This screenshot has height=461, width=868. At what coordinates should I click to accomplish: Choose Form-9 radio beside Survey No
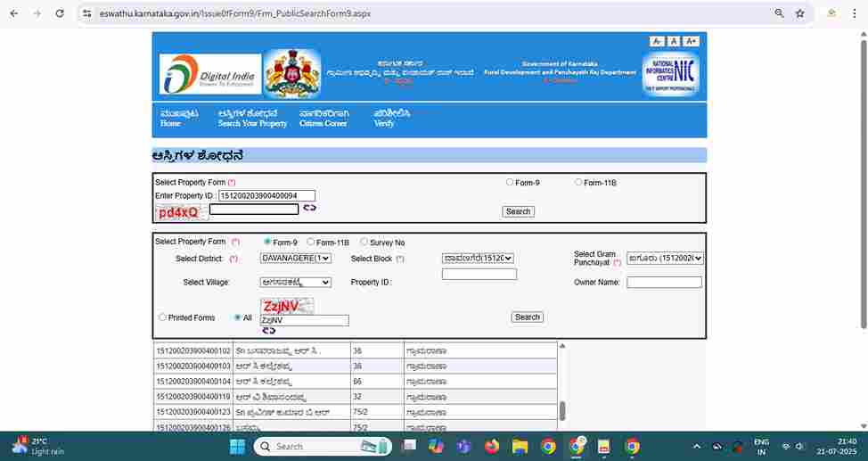tap(267, 243)
